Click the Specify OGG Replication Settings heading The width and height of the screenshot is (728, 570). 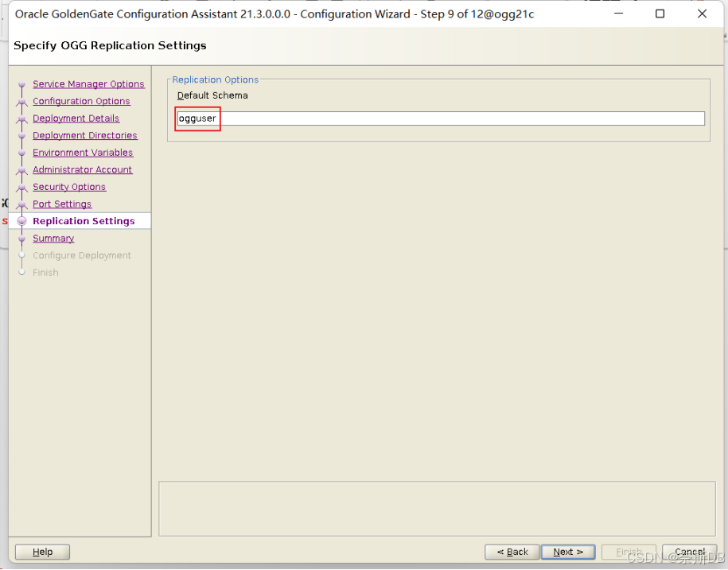[x=110, y=45]
